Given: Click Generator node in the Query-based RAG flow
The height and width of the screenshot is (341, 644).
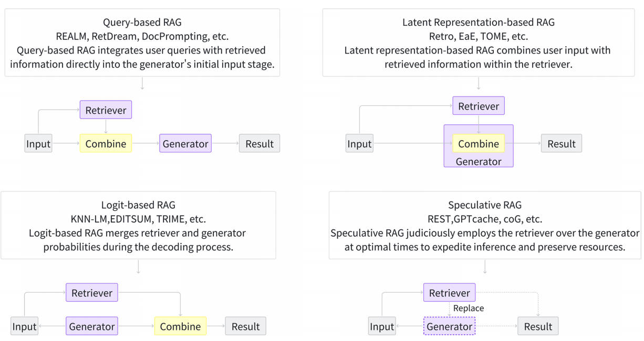Looking at the screenshot, I should click(x=185, y=144).
